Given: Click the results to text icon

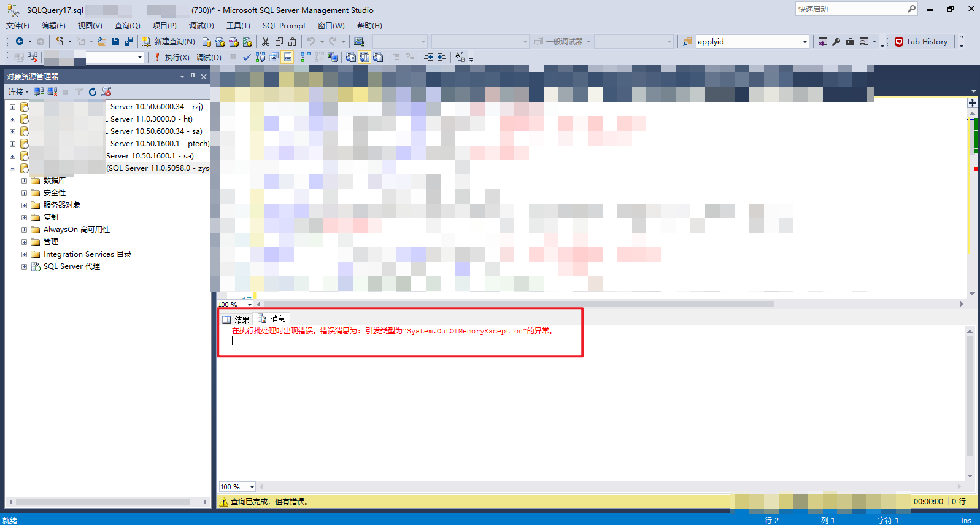Looking at the screenshot, I should pos(350,57).
